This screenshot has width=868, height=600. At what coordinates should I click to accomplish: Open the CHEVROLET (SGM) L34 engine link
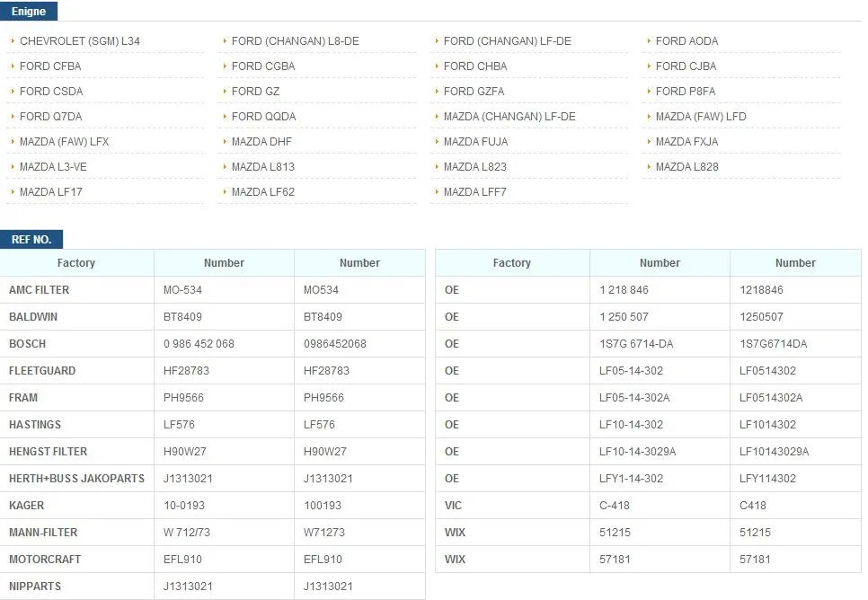click(80, 41)
